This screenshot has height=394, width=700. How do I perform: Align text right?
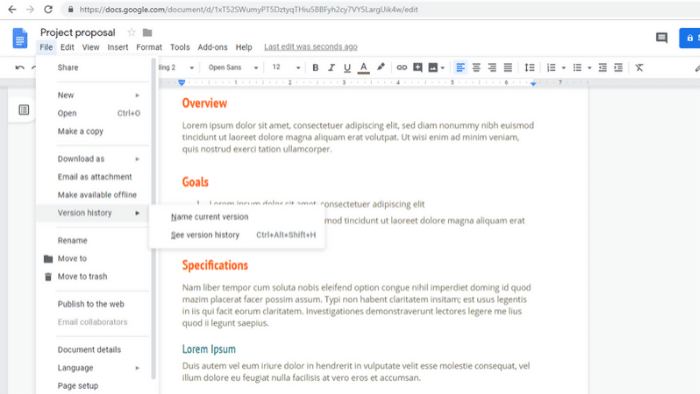(x=492, y=68)
